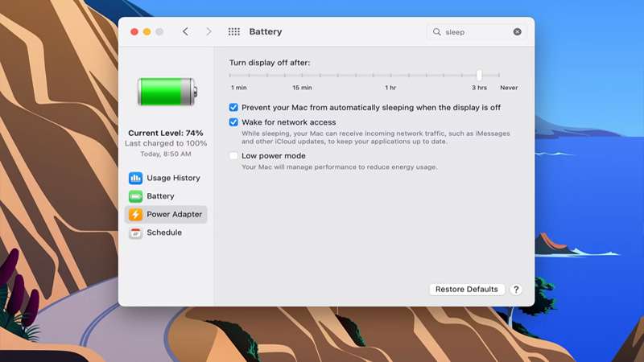Switch to the Schedule section

click(x=164, y=232)
